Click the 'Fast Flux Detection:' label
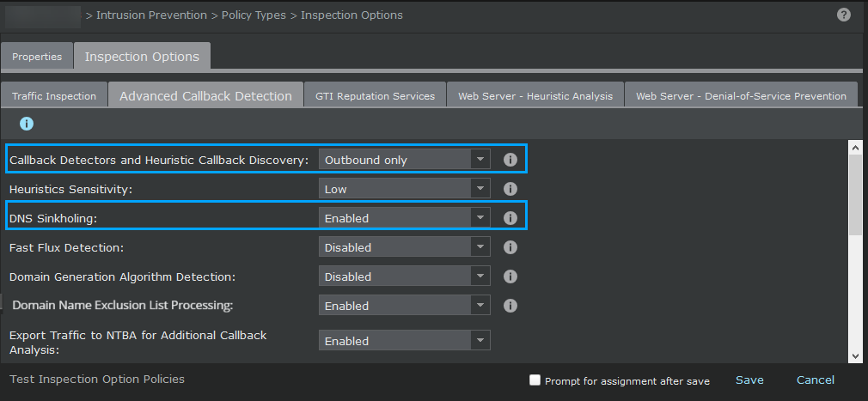Image resolution: width=868 pixels, height=401 pixels. click(66, 247)
